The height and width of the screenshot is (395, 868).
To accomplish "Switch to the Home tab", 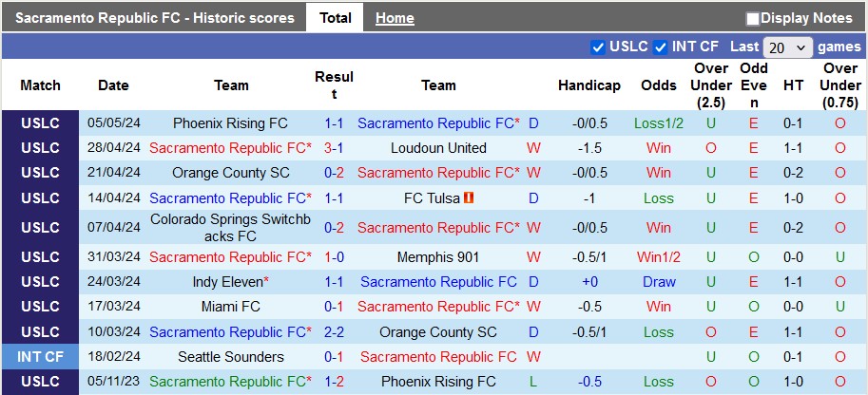I will coord(395,18).
